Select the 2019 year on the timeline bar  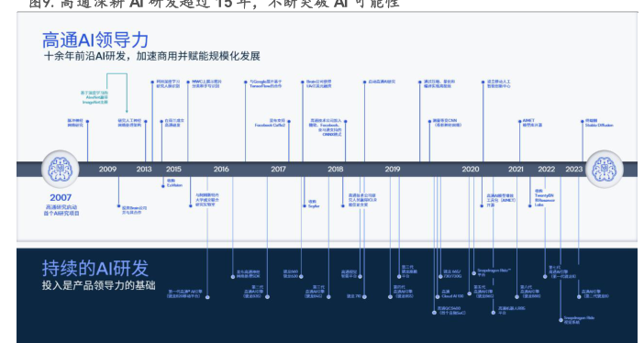click(x=393, y=170)
